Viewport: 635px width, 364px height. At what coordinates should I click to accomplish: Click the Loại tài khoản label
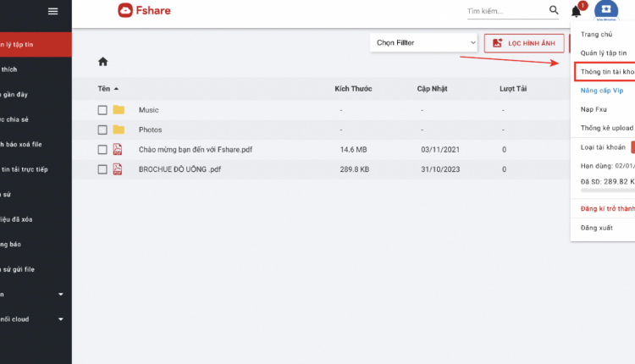(x=603, y=147)
